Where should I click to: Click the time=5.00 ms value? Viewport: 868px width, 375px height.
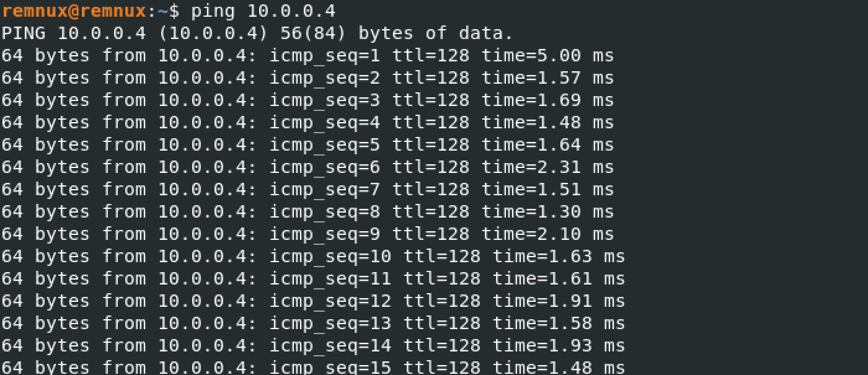coord(547,56)
